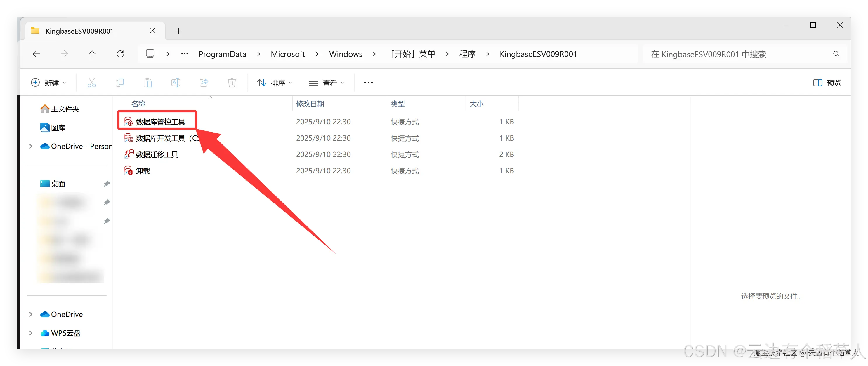This screenshot has width=868, height=366.
Task: Navigate to Windows in the breadcrumb
Action: [x=346, y=54]
